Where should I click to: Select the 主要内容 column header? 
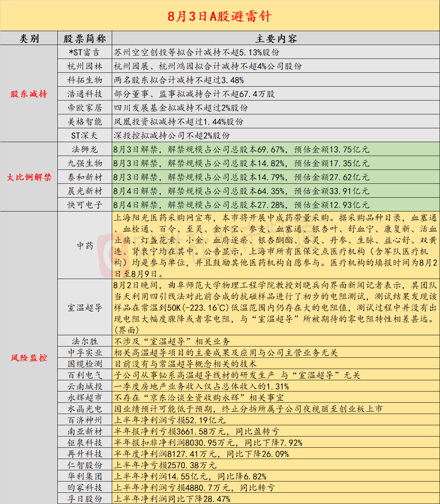(x=276, y=38)
